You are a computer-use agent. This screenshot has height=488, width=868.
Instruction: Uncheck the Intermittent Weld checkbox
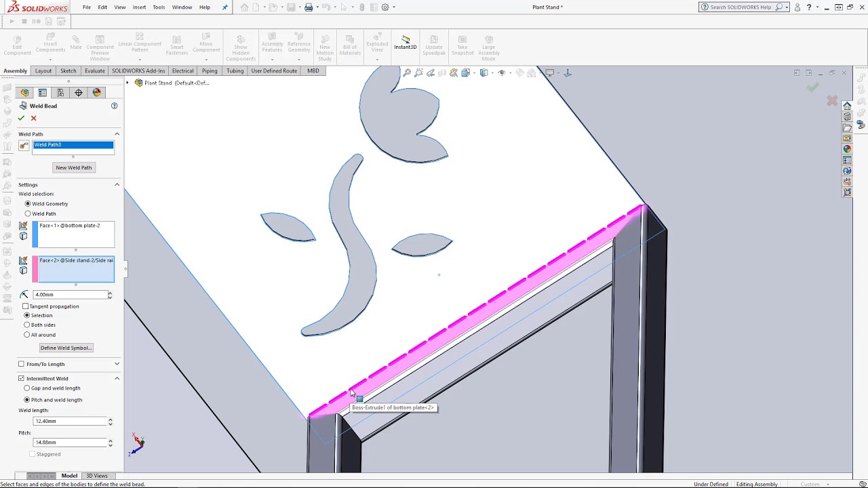click(21, 378)
